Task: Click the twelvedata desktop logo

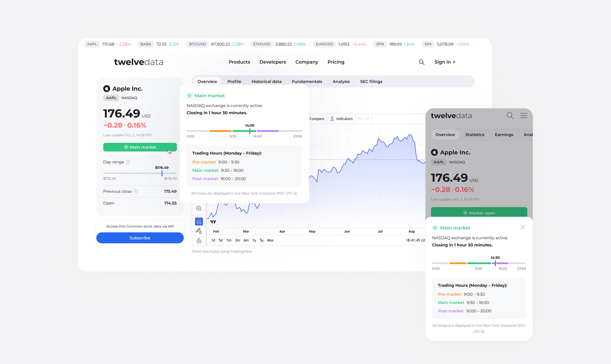Action: [139, 62]
